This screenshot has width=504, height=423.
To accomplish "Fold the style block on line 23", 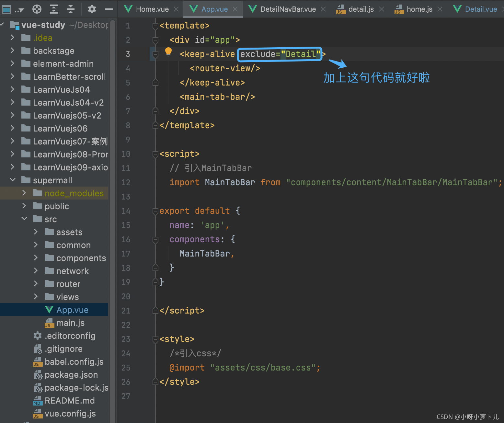I will [x=155, y=339].
